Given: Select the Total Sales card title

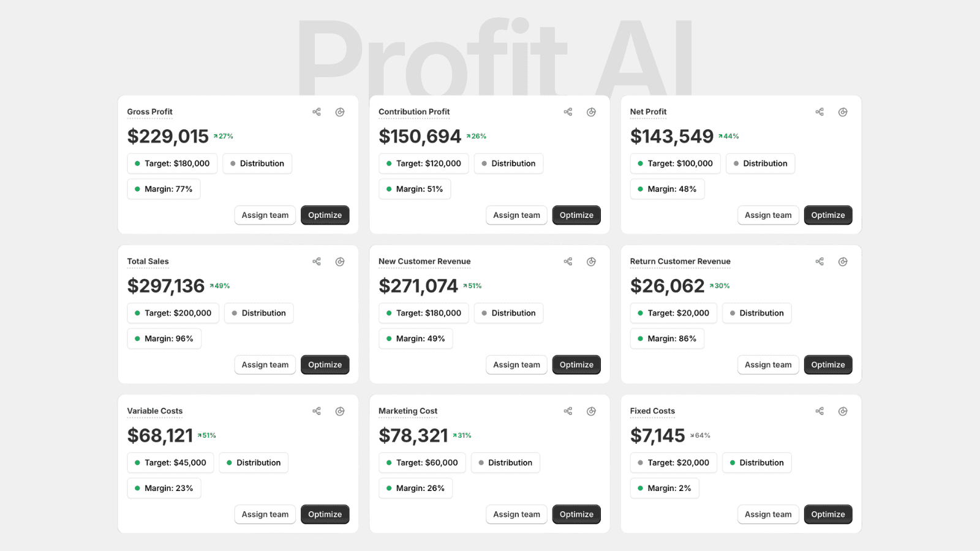Looking at the screenshot, I should pyautogui.click(x=148, y=261).
